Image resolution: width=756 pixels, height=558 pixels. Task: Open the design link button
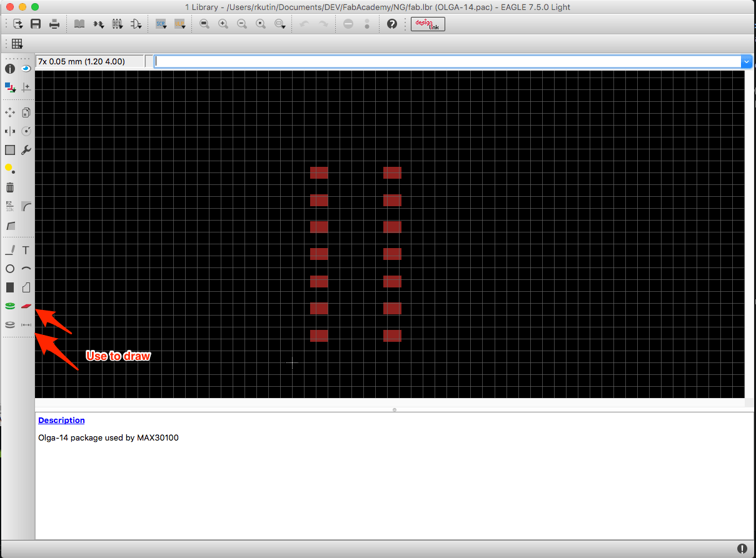coord(428,24)
